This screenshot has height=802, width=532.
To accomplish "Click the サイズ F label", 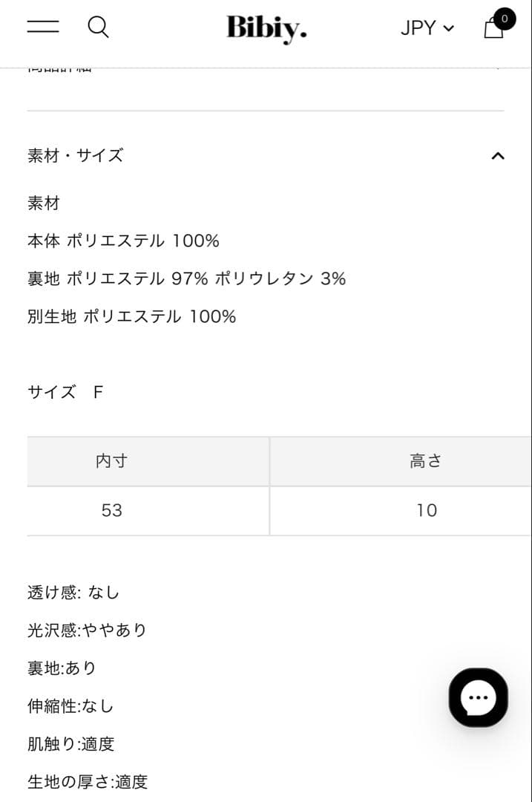I will [64, 391].
